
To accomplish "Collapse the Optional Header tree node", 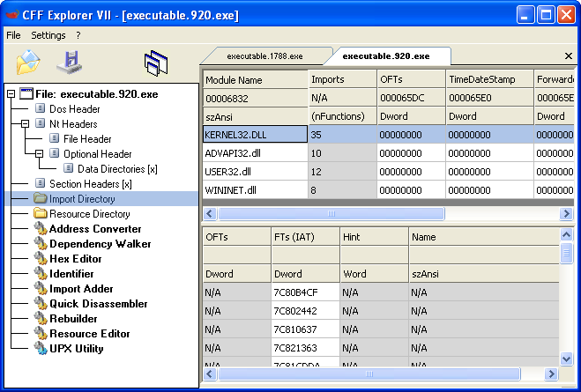I will coord(41,154).
